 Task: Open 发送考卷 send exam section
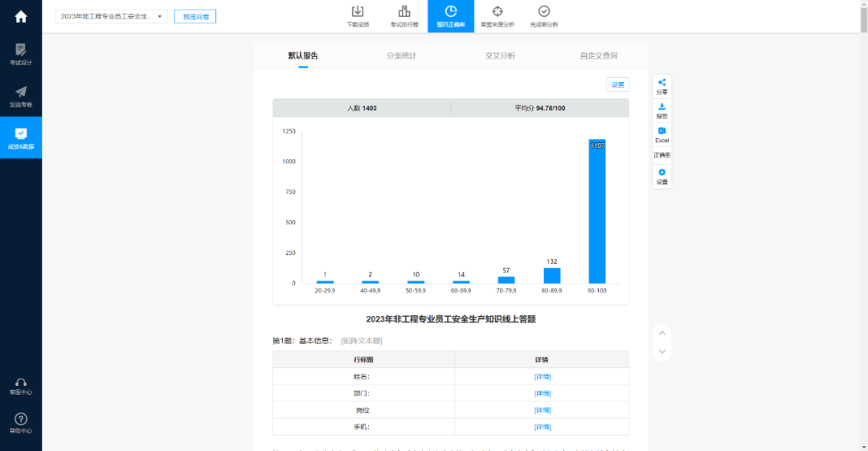pyautogui.click(x=21, y=96)
